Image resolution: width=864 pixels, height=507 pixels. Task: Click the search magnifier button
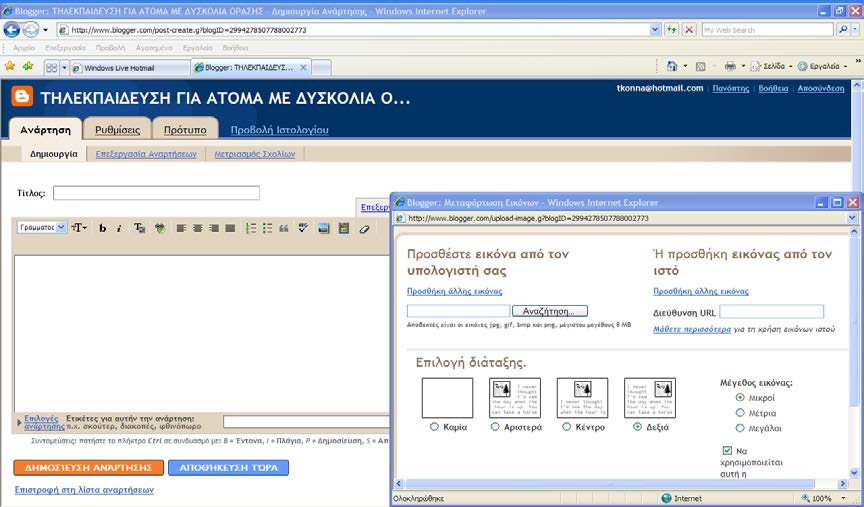[x=843, y=30]
